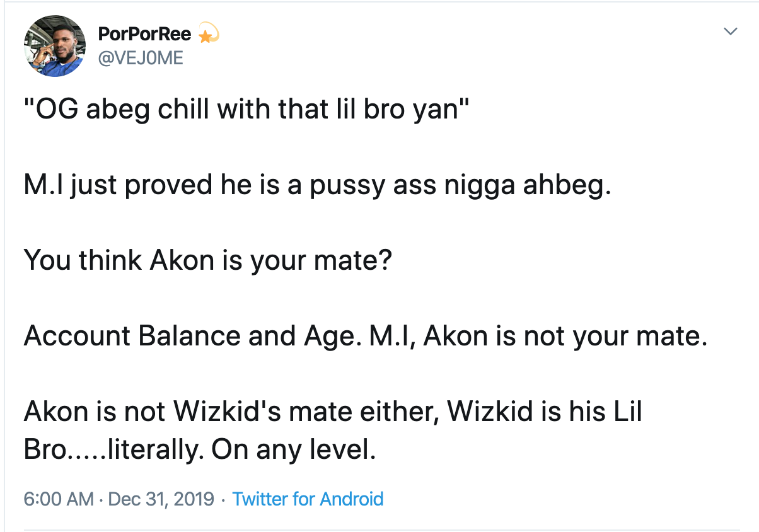Click the "M.I just proved" sentence

[x=317, y=185]
